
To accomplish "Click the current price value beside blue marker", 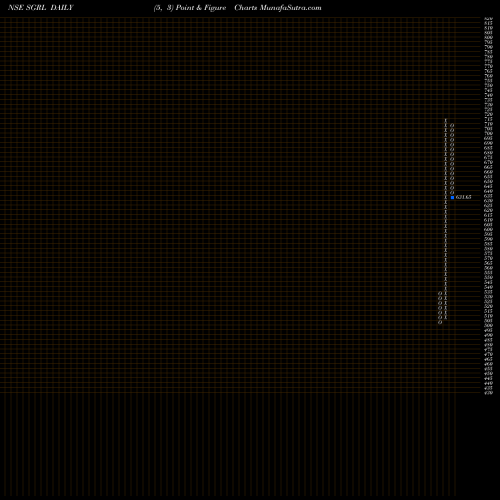I will 463,197.
